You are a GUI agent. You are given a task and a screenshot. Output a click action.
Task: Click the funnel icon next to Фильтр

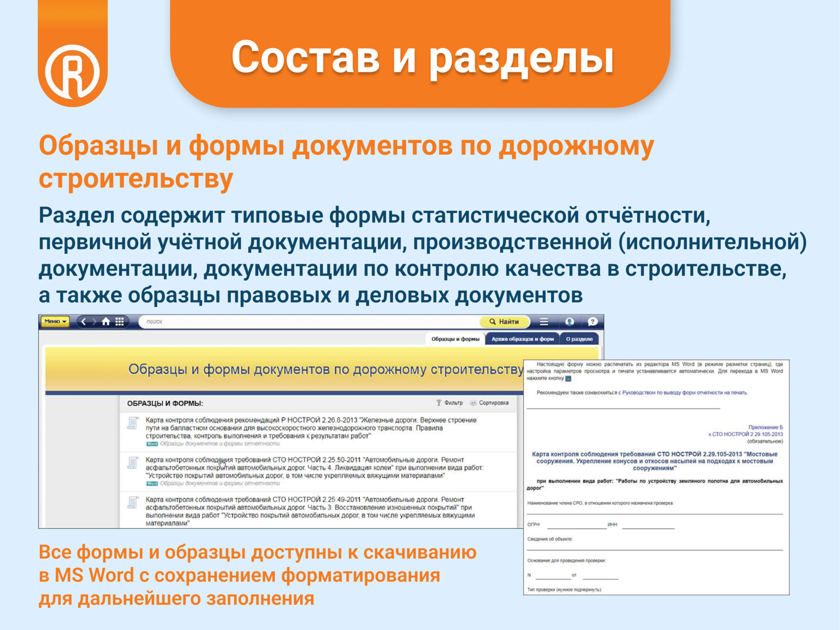point(438,403)
